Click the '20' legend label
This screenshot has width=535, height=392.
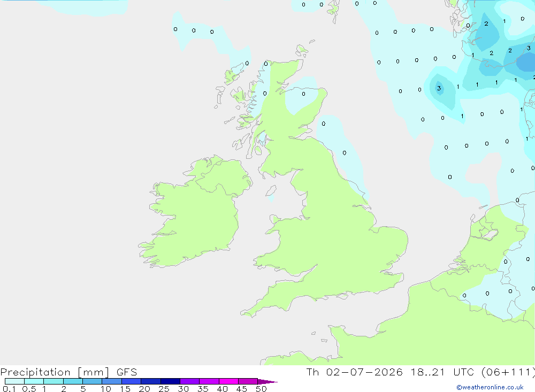(x=144, y=389)
